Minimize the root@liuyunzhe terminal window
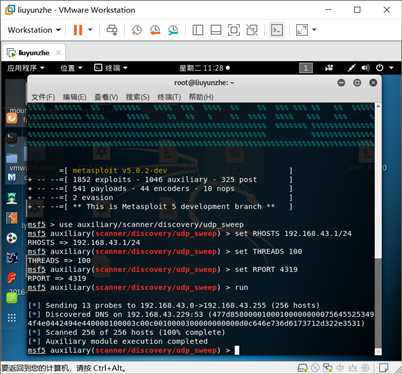This screenshot has height=374, width=402. [x=341, y=83]
